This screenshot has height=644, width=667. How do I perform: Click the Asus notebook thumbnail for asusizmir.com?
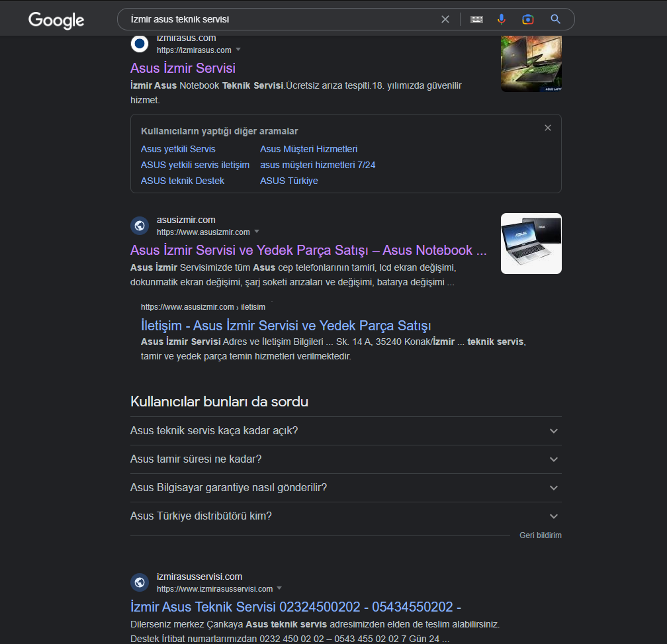click(x=531, y=244)
